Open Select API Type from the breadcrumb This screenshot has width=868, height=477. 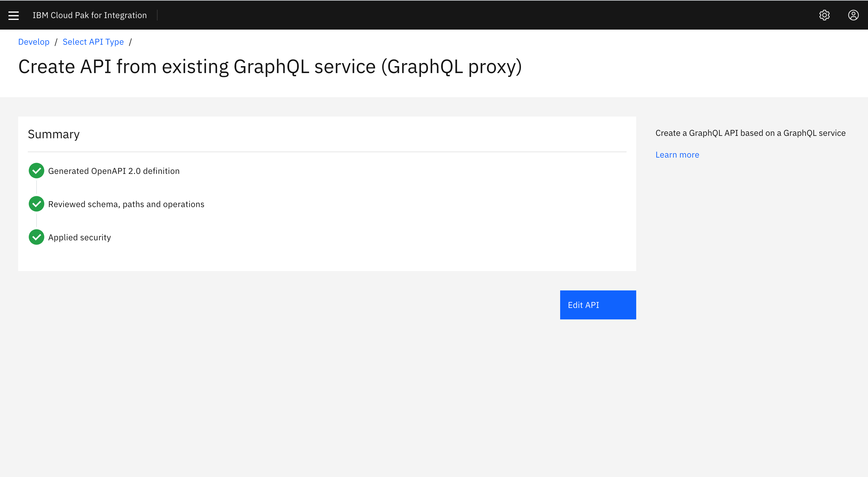[x=93, y=42]
